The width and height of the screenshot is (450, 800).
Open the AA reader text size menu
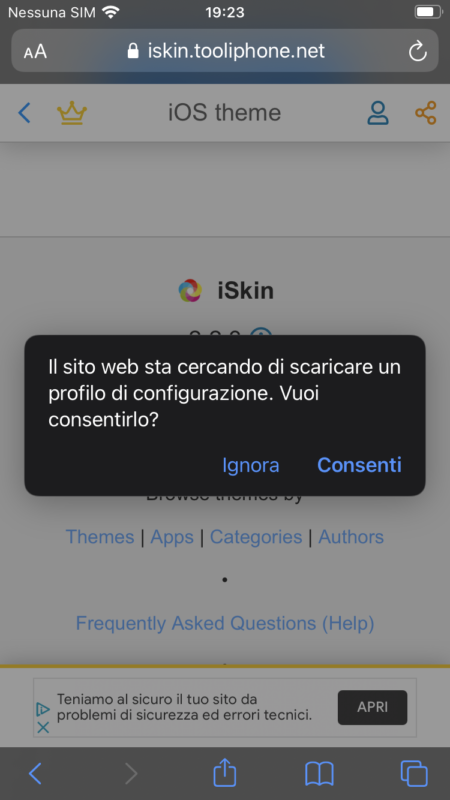click(35, 52)
